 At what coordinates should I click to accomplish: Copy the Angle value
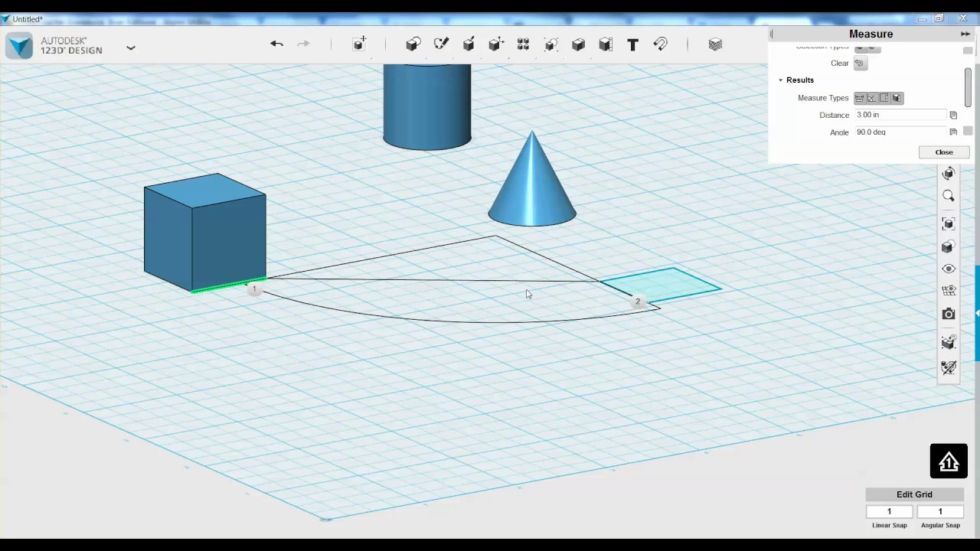(x=953, y=132)
